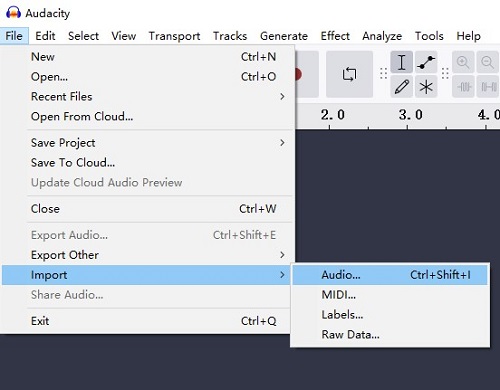Open the Transport menu

pyautogui.click(x=174, y=36)
